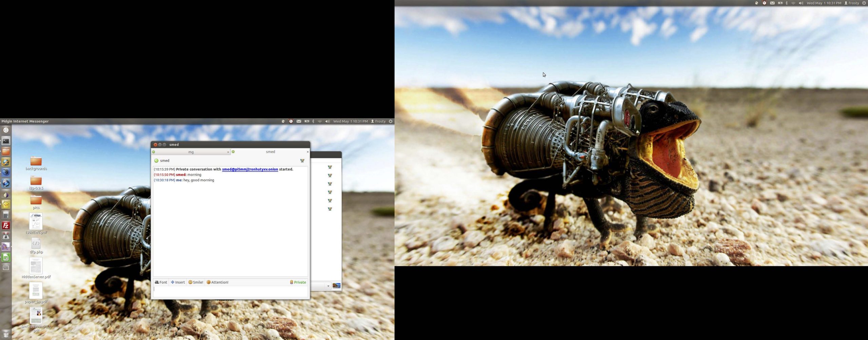Click the buddy icon thumbnail in buddy list
Viewport: 868px width, 340px height.
coord(336,286)
